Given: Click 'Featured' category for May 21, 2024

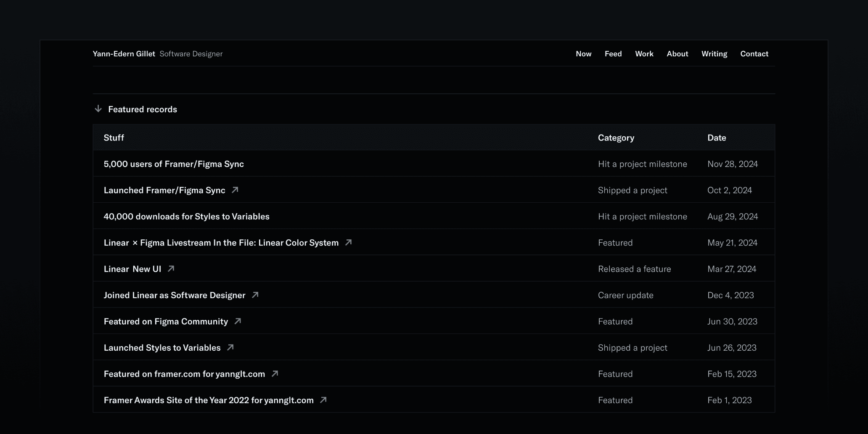Looking at the screenshot, I should coord(615,243).
